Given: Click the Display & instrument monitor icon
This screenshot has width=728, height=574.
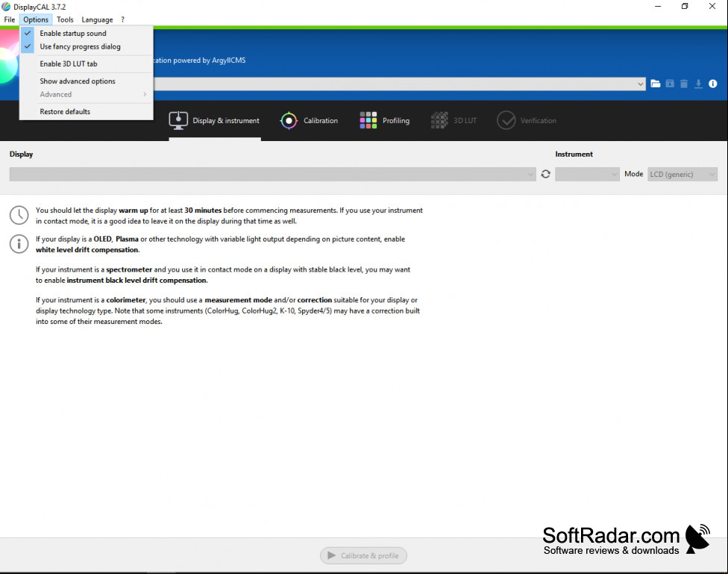Looking at the screenshot, I should click(178, 120).
